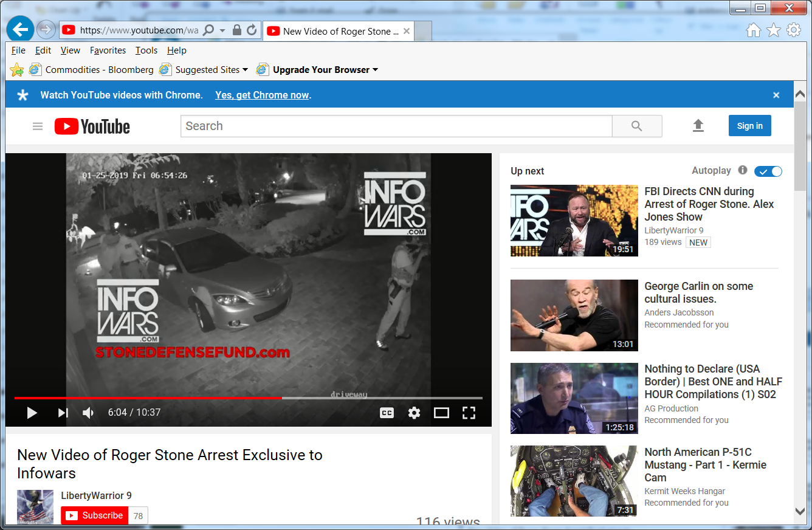The height and width of the screenshot is (530, 812).
Task: Open the File menu
Action: tap(18, 50)
